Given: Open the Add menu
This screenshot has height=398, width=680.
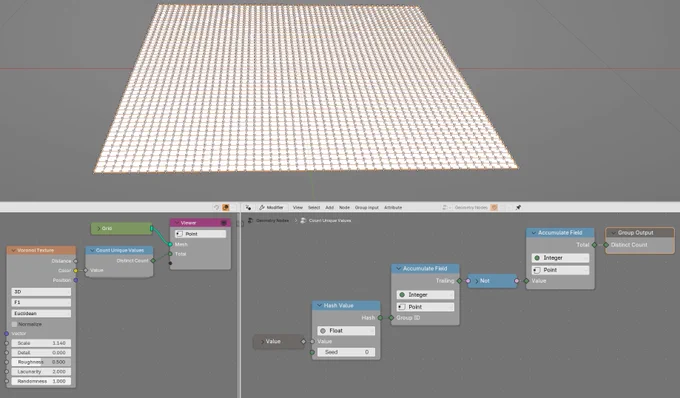Looking at the screenshot, I should [x=330, y=208].
